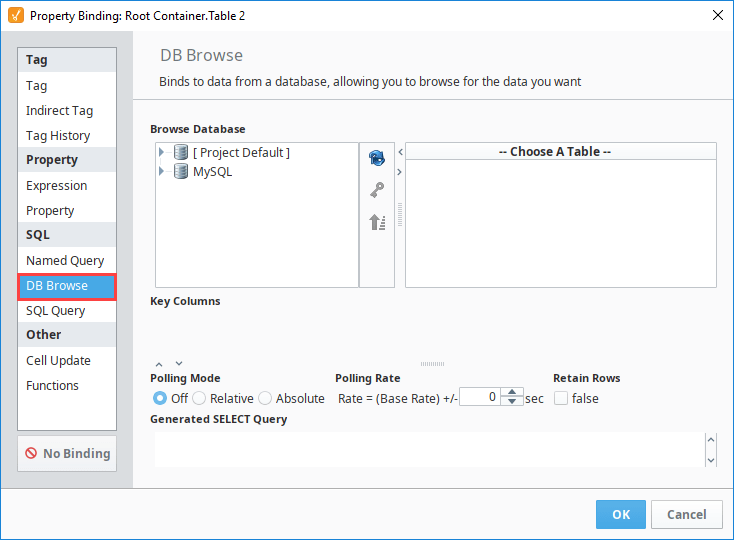Viewport: 734px width, 540px height.
Task: Select the Absolute polling mode
Action: tap(265, 398)
